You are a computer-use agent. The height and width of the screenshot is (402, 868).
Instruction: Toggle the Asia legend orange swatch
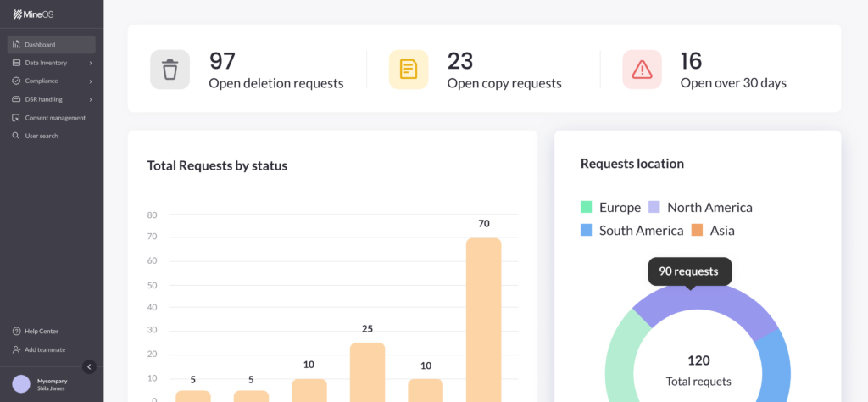[x=697, y=230]
